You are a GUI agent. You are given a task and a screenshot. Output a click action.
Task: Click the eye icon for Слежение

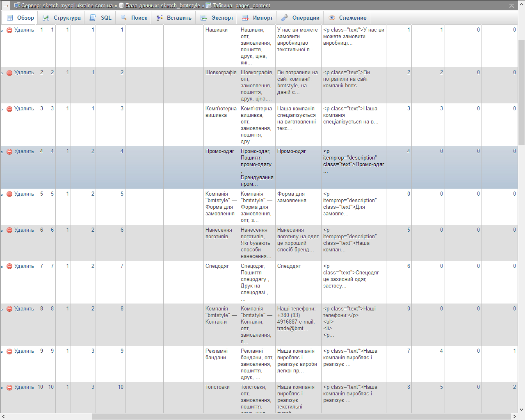click(x=332, y=18)
